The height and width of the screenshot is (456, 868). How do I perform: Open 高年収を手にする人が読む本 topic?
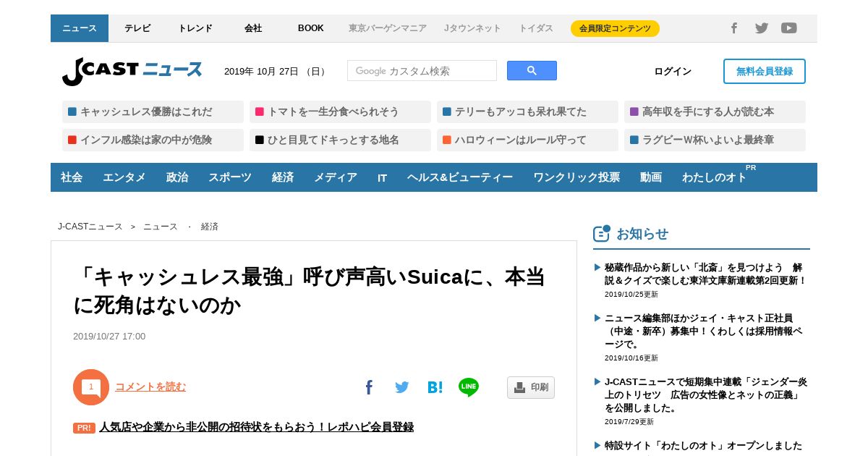point(715,111)
